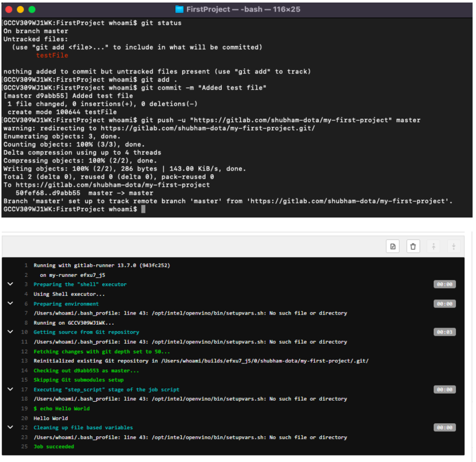The image size is (476, 462).
Task: Click line number 1 in job log
Action: click(26, 265)
